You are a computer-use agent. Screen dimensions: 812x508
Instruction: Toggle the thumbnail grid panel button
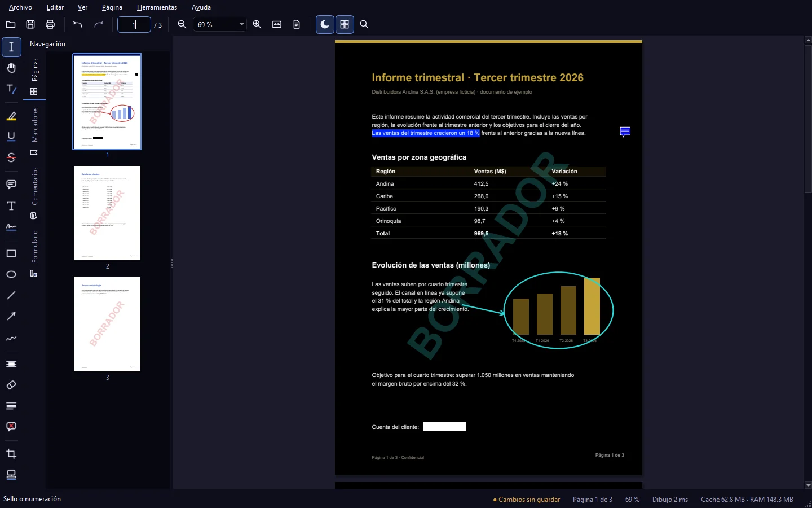[345, 24]
